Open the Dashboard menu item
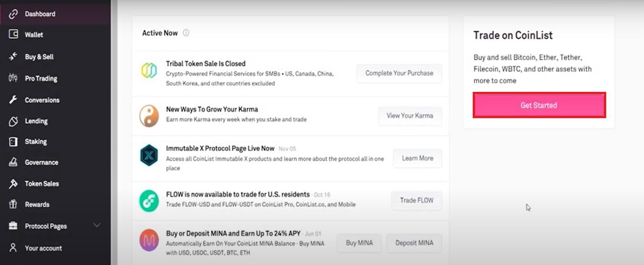The width and height of the screenshot is (644, 265). pyautogui.click(x=40, y=14)
